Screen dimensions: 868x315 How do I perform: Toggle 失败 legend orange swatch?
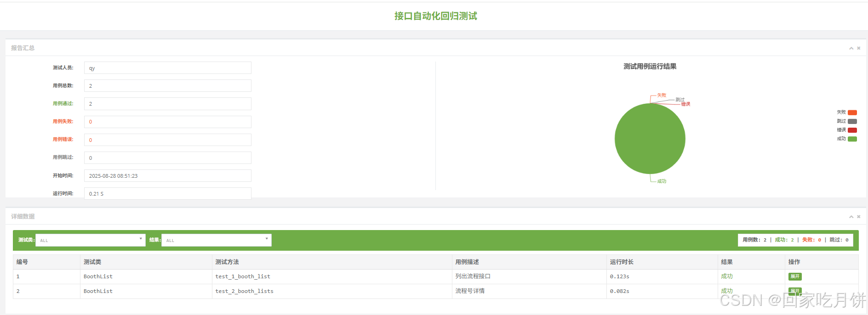pos(852,112)
